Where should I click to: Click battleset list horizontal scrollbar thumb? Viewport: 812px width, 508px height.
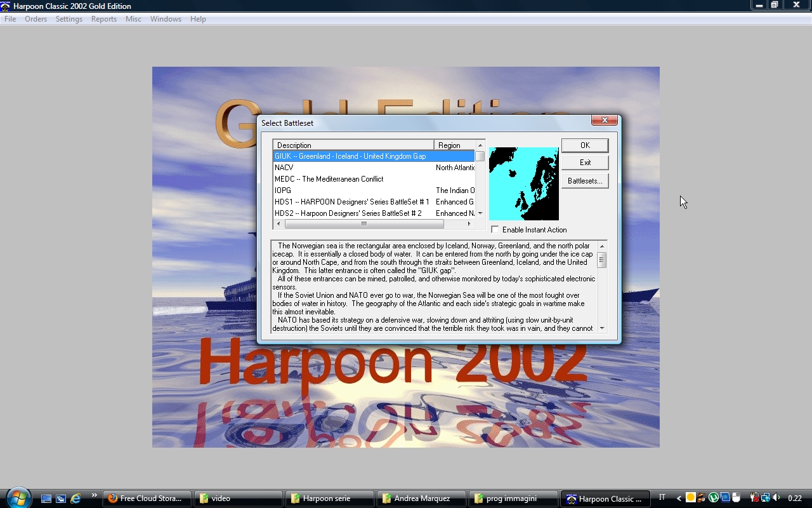click(x=363, y=224)
